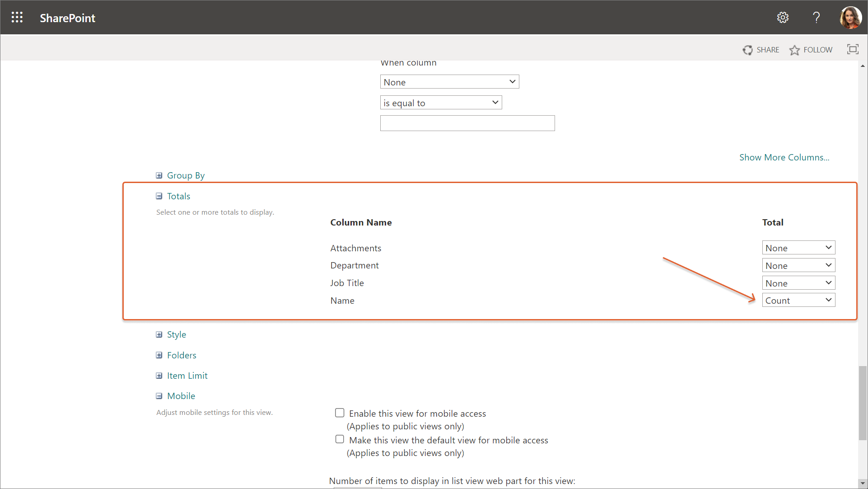This screenshot has height=489, width=868.
Task: Click the SharePoint home title
Action: click(67, 18)
